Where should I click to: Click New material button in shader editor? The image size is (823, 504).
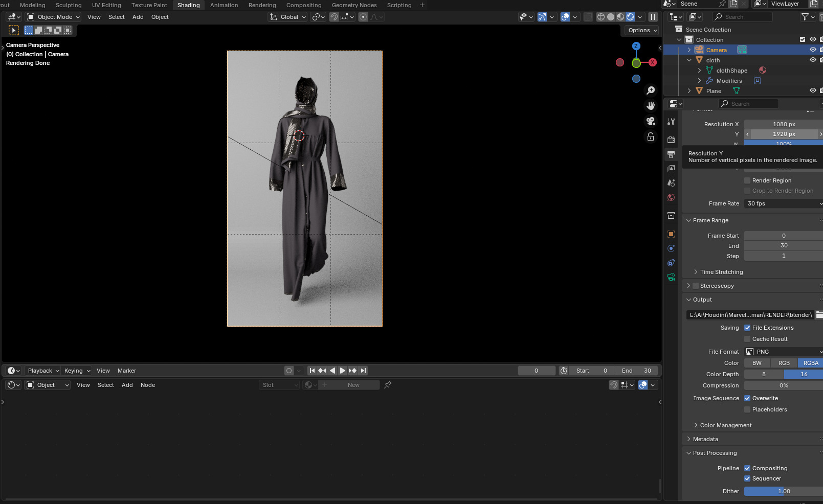(353, 385)
